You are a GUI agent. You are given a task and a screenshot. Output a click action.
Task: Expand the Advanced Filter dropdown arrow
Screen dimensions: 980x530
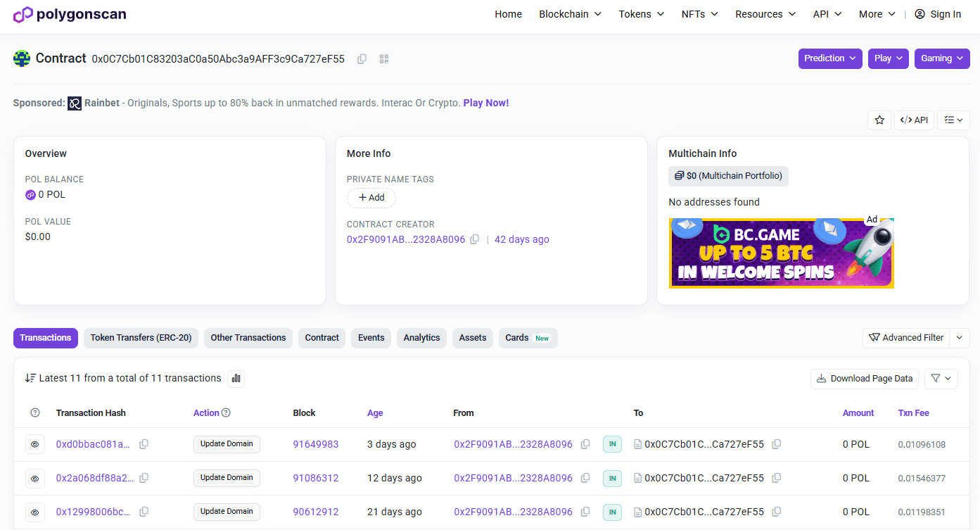point(960,338)
